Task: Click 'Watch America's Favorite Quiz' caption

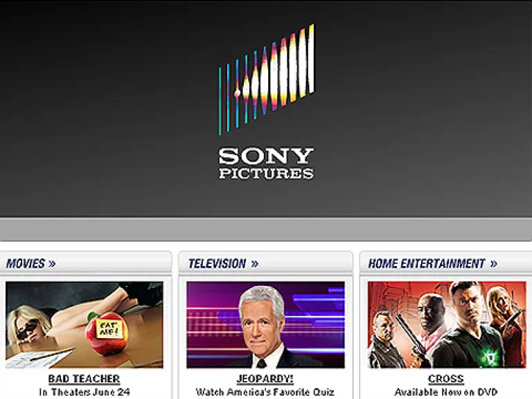Action: point(265,392)
